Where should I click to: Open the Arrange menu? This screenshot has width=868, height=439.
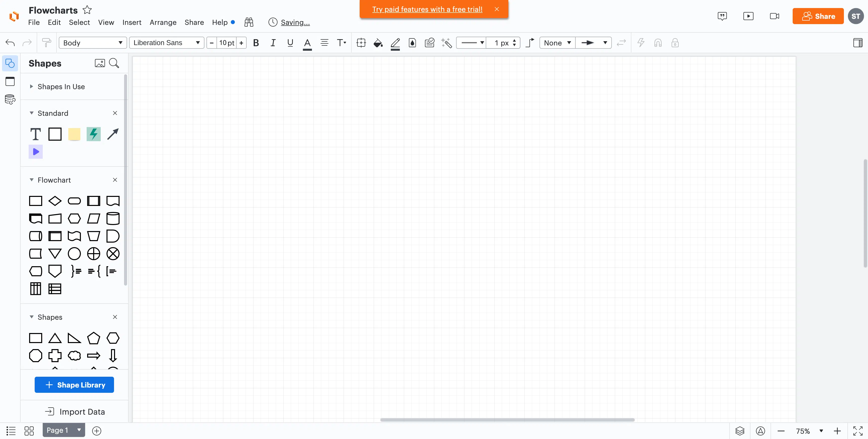pos(163,22)
